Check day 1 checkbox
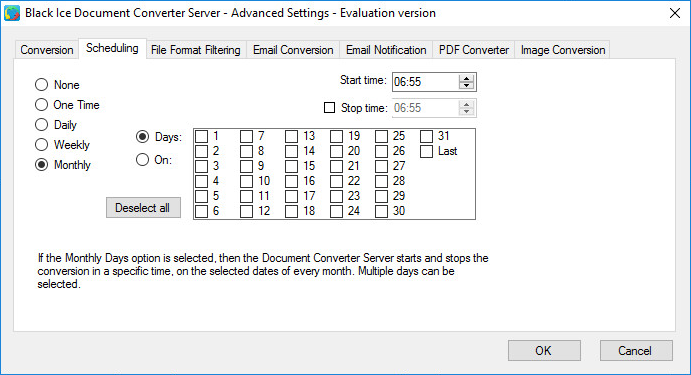 coord(201,136)
